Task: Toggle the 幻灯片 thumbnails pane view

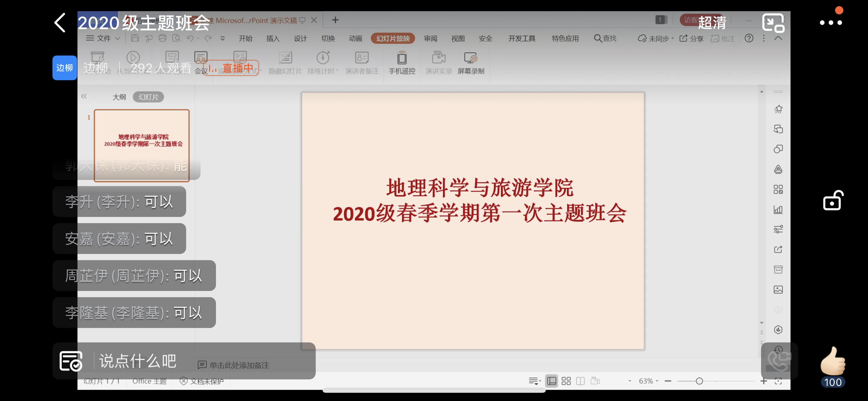Action: 148,97
